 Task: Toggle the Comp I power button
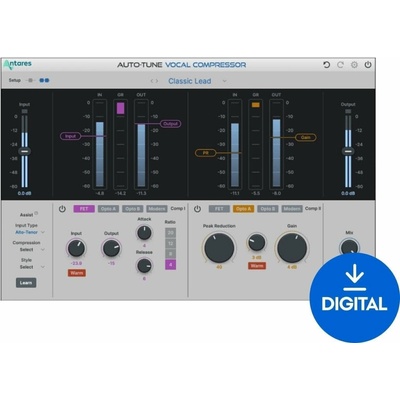pyautogui.click(x=62, y=209)
